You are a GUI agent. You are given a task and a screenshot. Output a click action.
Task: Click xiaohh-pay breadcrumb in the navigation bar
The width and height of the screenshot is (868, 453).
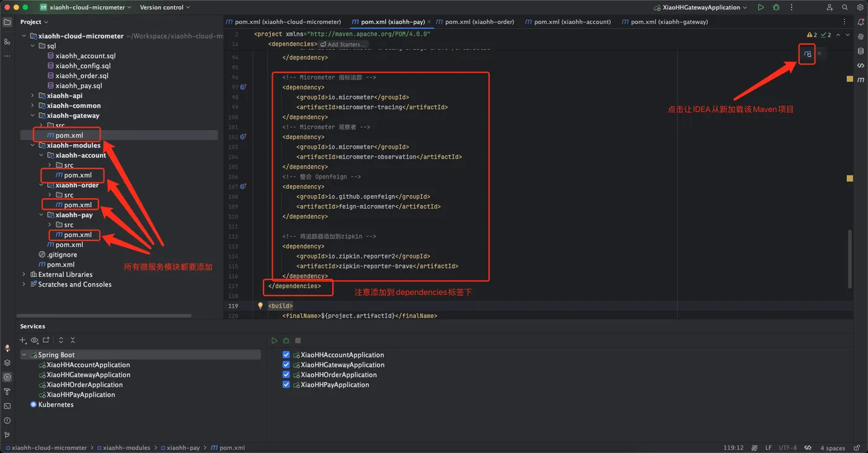[180, 447]
